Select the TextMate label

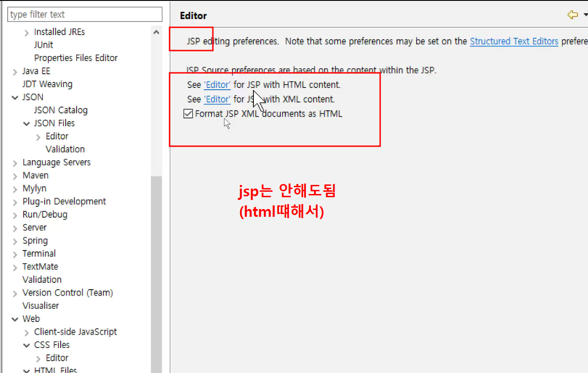pyautogui.click(x=40, y=267)
